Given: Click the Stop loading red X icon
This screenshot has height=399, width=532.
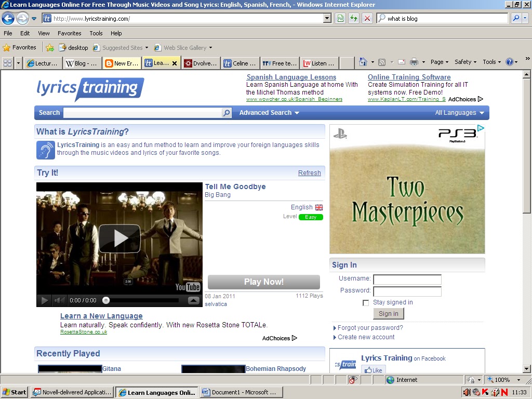Looking at the screenshot, I should (367, 18).
